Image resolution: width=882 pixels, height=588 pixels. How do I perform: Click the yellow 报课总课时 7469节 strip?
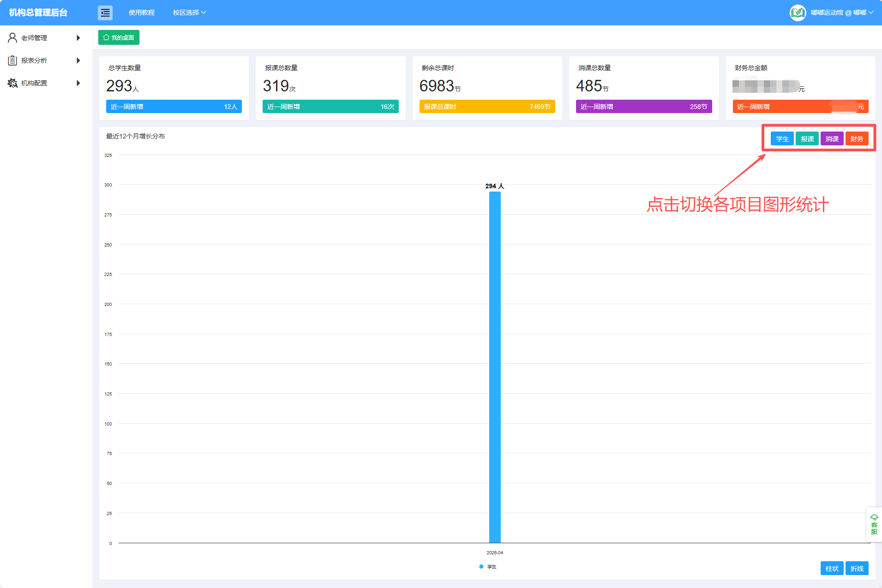[x=487, y=107]
